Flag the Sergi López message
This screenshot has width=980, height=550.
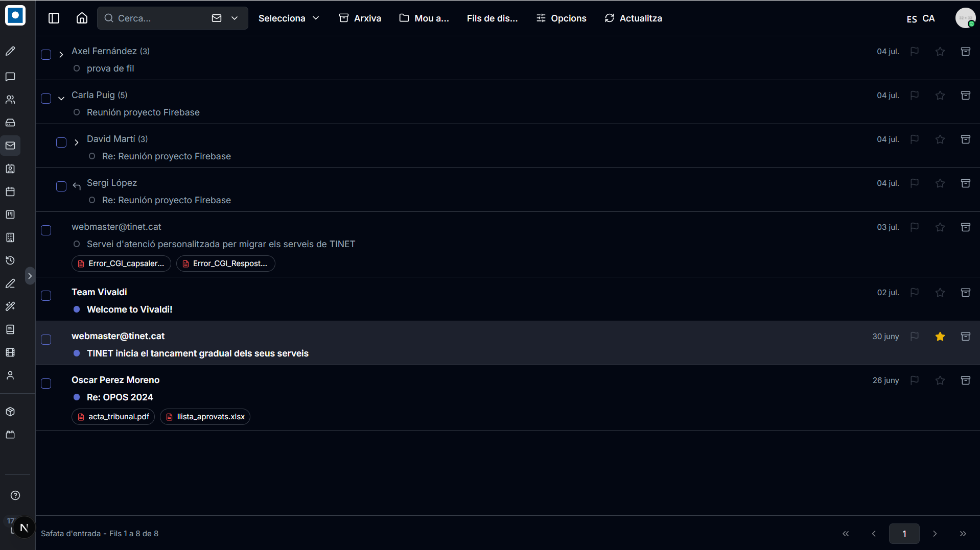(x=915, y=183)
